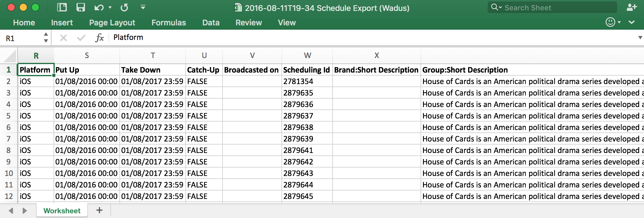
Task: Expand the formula bar
Action: pyautogui.click(x=640, y=38)
